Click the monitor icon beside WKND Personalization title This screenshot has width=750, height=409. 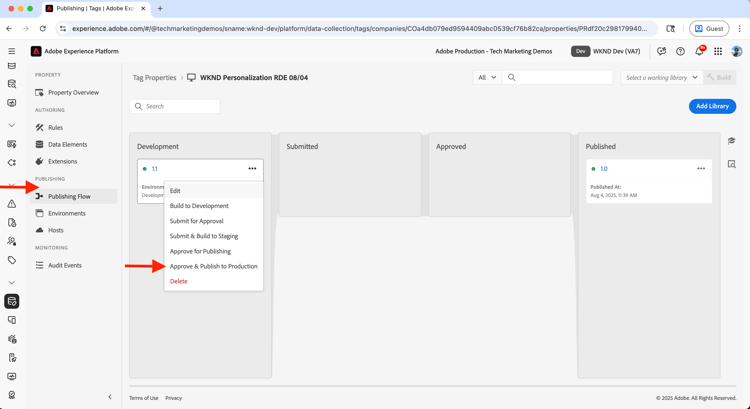pyautogui.click(x=191, y=77)
